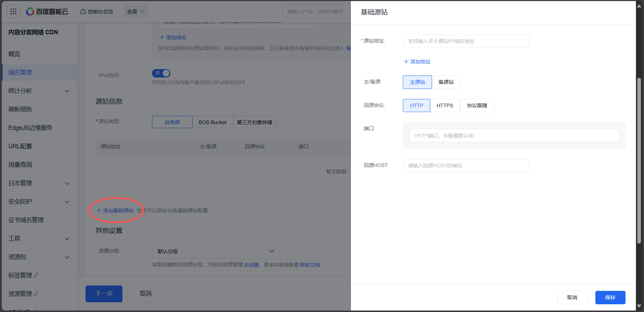
Task: Save the origin configuration with 保存
Action: pos(610,298)
